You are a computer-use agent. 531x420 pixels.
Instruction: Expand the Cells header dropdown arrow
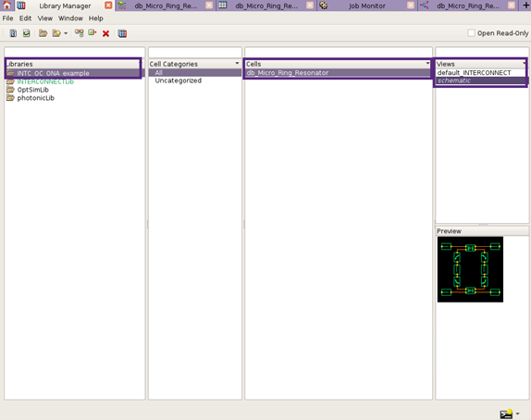coord(427,63)
